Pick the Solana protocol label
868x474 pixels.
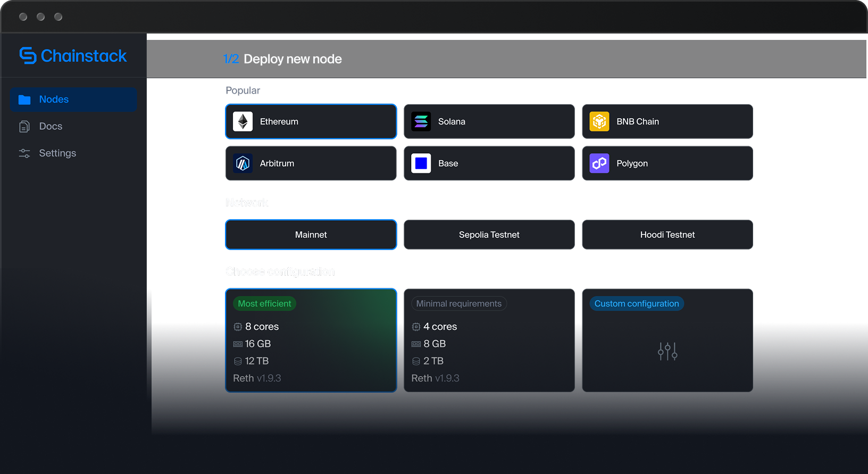point(452,122)
